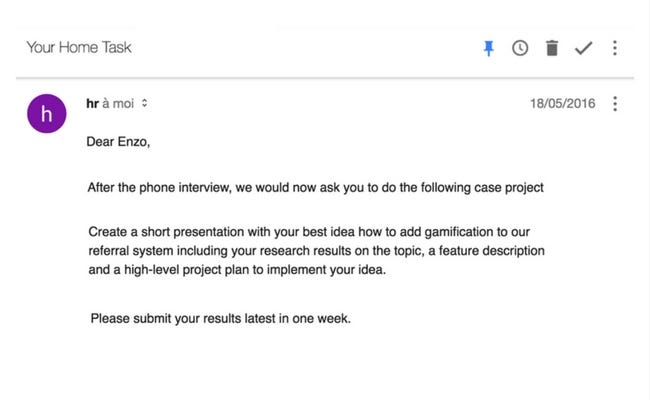Select the sender name 'hr'

[92, 103]
